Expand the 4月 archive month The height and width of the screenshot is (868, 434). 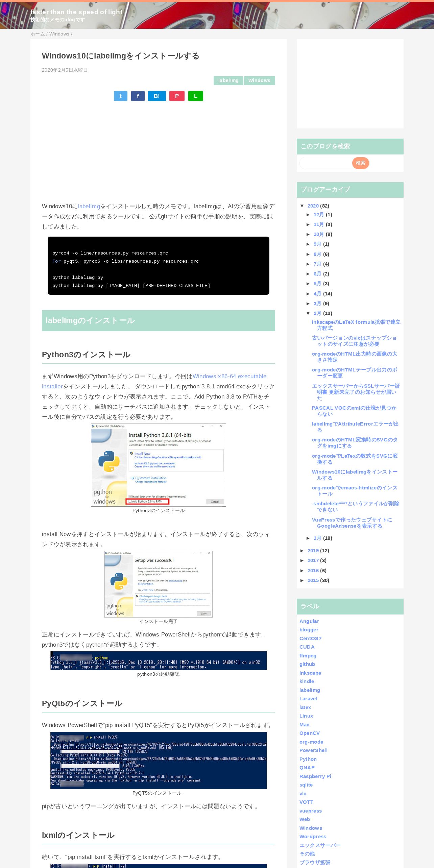tap(308, 294)
